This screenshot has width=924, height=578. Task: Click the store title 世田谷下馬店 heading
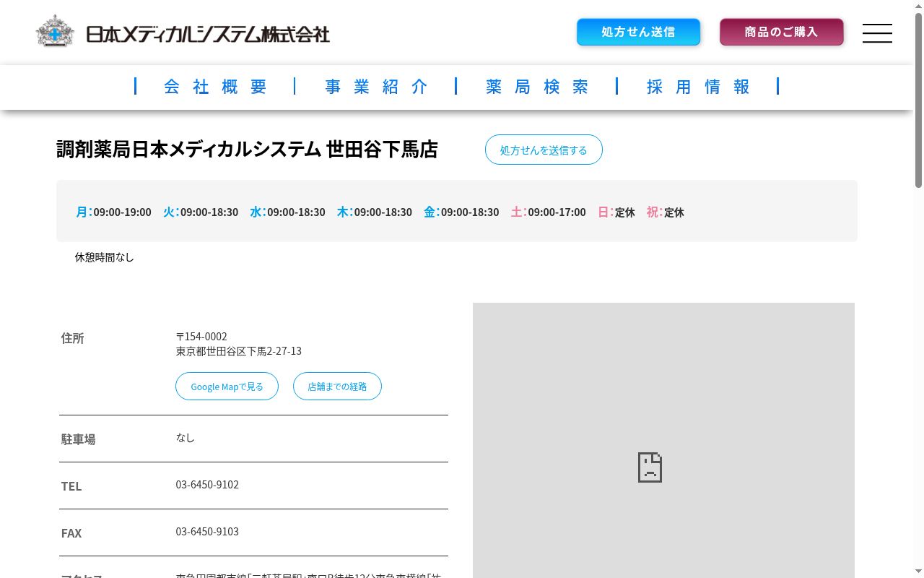coord(248,150)
